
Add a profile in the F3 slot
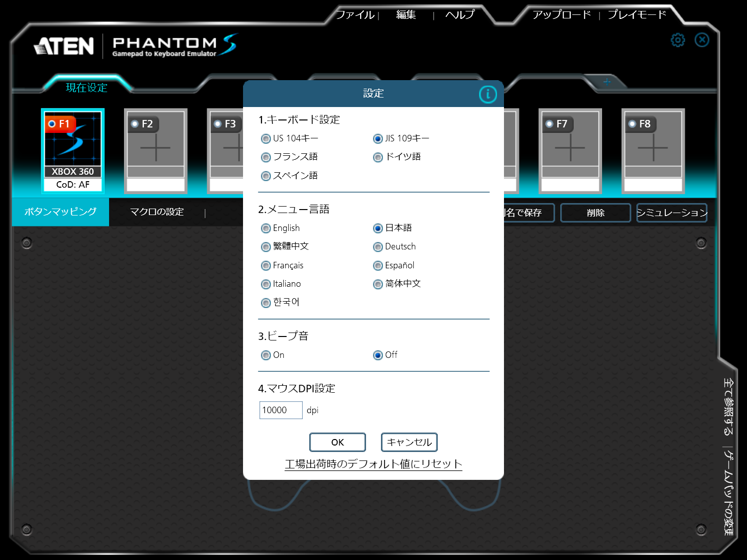[x=225, y=151]
